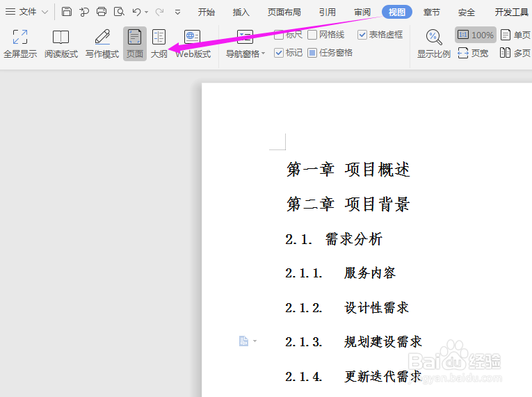Screen dimensions: 532x397
Task: Open the Undo history dropdown arrow
Action: tap(147, 13)
